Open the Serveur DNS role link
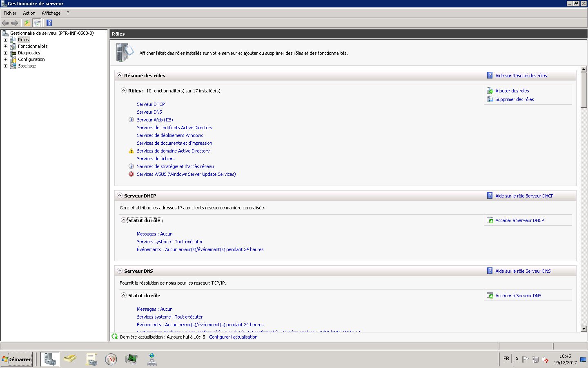Image resolution: width=588 pixels, height=368 pixels. pos(149,112)
